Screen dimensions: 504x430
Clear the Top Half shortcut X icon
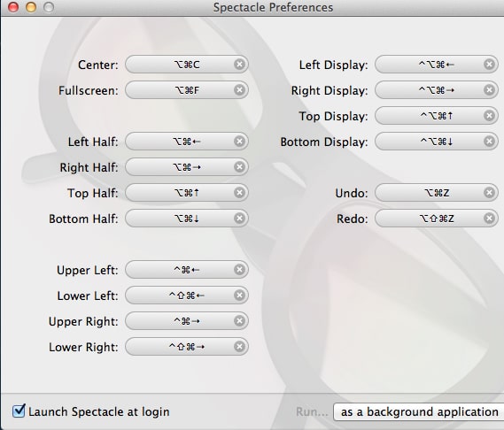[239, 193]
